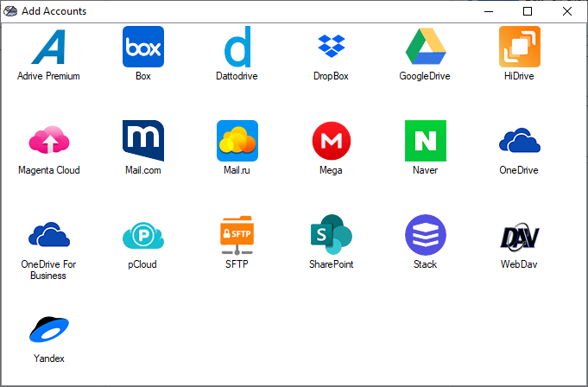Maximize the Add Accounts window
Viewport: 588px width, 387px height.
(528, 11)
